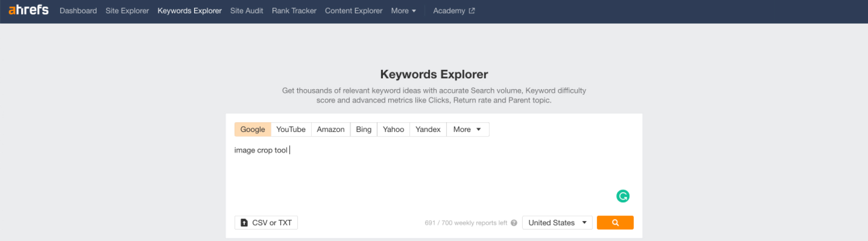Go to Site Explorer

point(127,11)
